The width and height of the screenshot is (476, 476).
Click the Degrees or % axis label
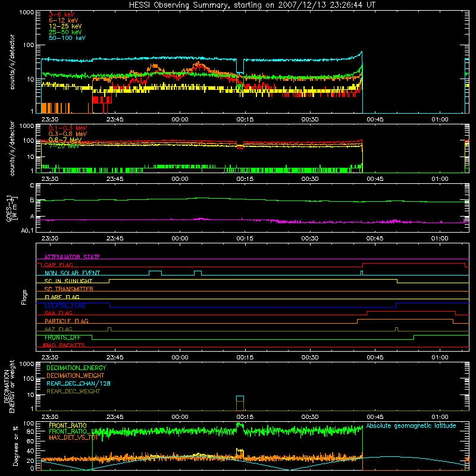16,446
